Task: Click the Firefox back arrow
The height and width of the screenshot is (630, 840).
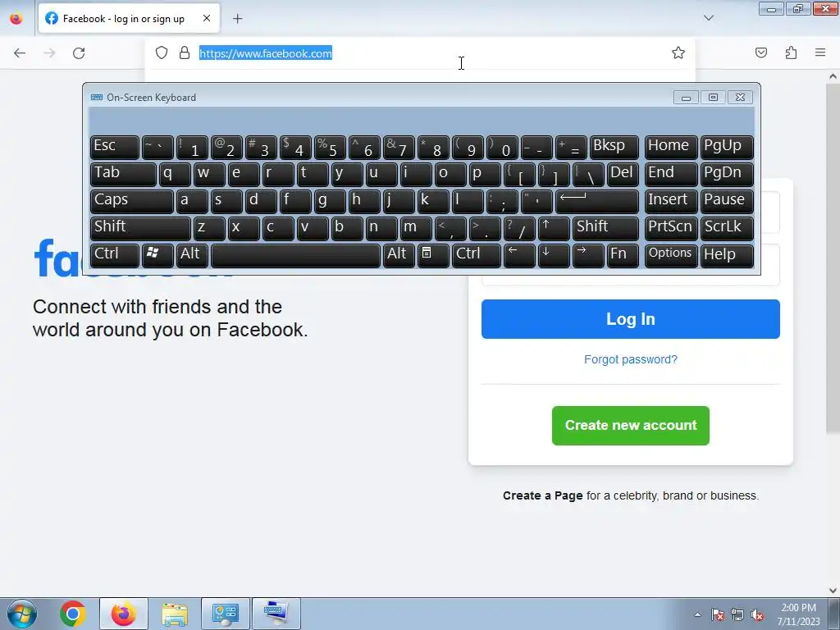Action: 20,53
